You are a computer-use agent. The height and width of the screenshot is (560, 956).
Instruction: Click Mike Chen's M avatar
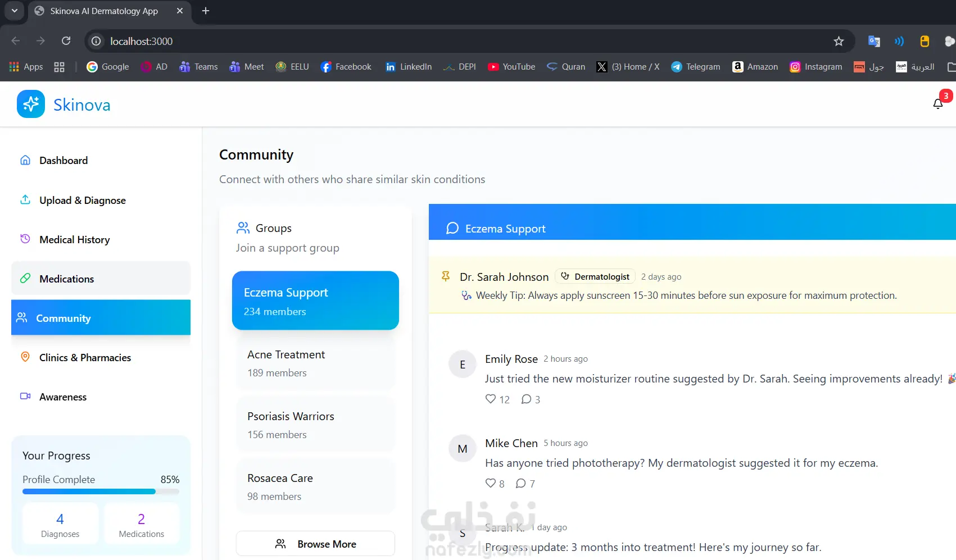(x=463, y=449)
